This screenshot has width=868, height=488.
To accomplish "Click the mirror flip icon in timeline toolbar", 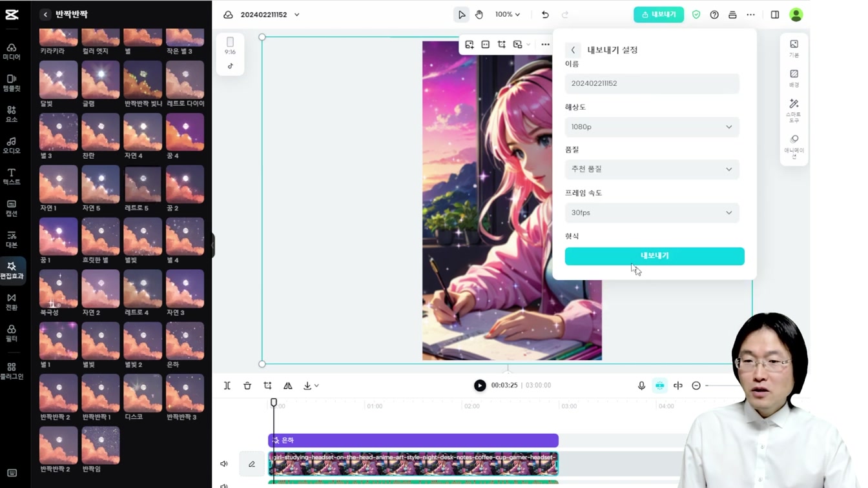I will (288, 385).
